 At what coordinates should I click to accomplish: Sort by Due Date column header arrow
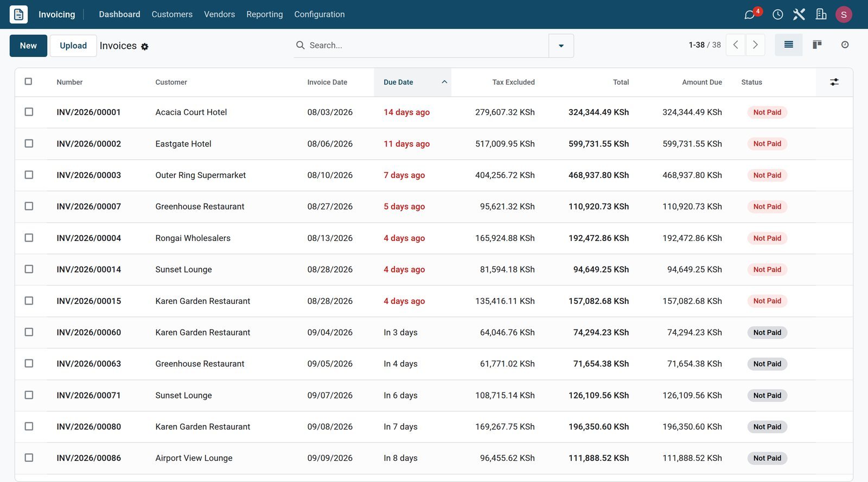pyautogui.click(x=444, y=82)
